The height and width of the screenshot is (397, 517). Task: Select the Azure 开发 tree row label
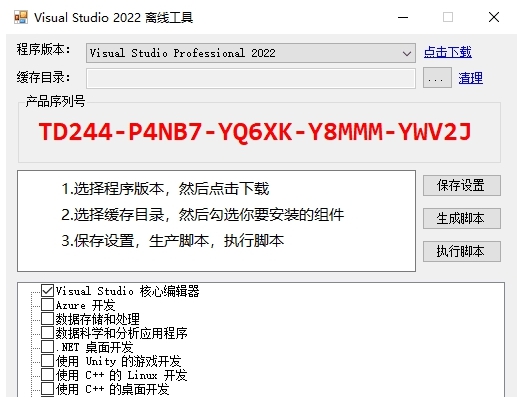[85, 305]
